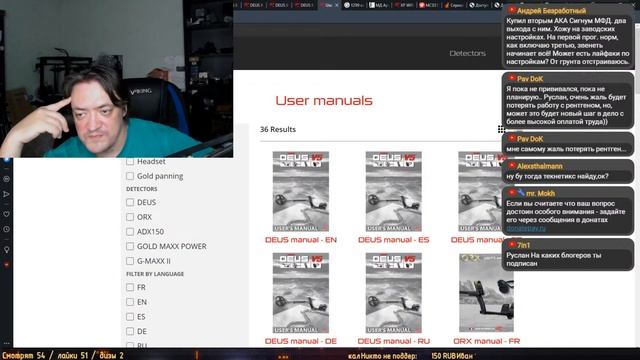The height and width of the screenshot is (360, 640).
Task: Open the 'DEUS manual - ES' link
Action: (393, 240)
